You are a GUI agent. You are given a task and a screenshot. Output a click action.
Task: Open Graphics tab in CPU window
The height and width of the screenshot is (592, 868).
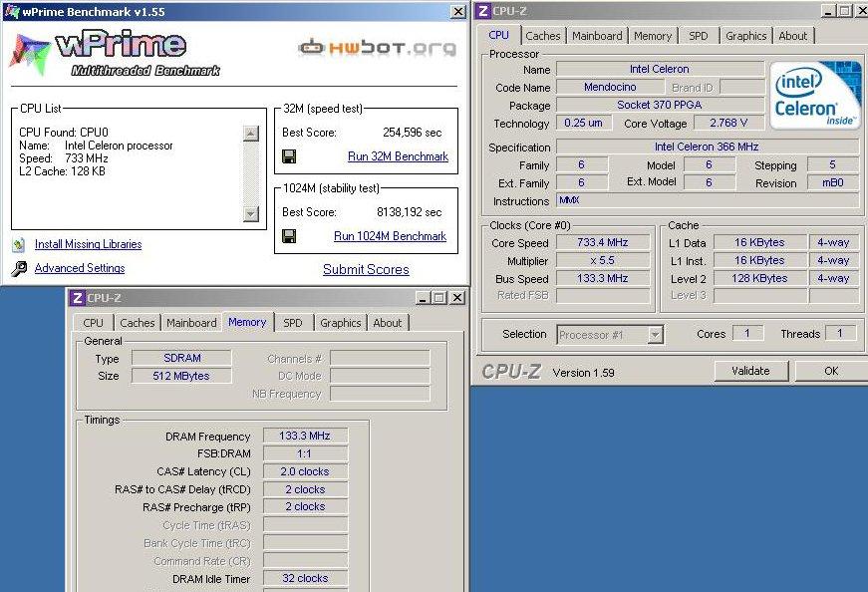pos(746,36)
